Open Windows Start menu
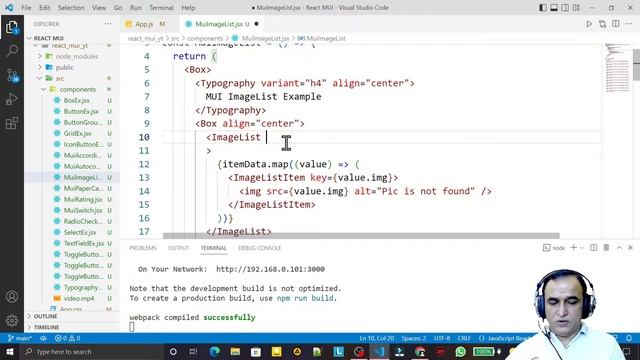Screen dimensions: 640x360 (10, 351)
